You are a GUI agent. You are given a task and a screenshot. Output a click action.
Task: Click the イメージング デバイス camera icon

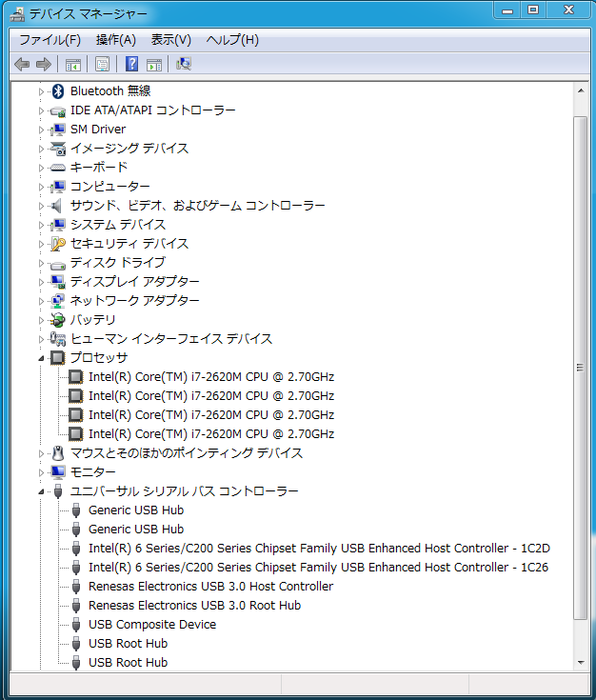pos(58,149)
